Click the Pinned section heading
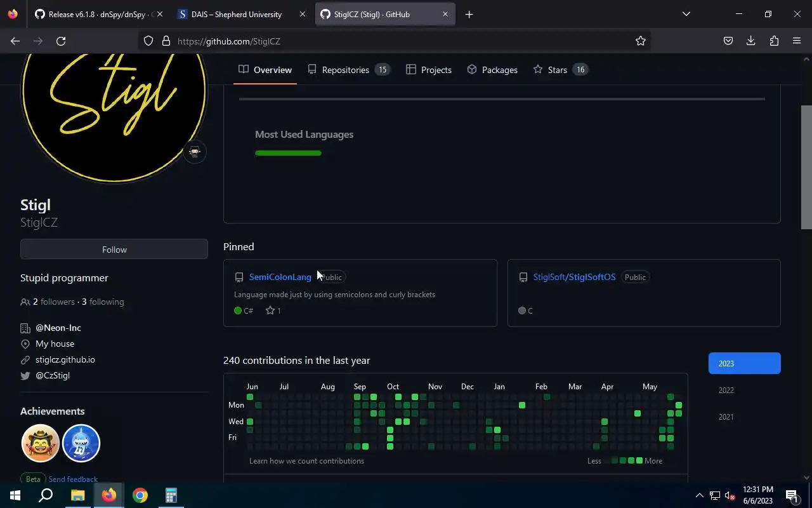Image resolution: width=812 pixels, height=508 pixels. [239, 246]
